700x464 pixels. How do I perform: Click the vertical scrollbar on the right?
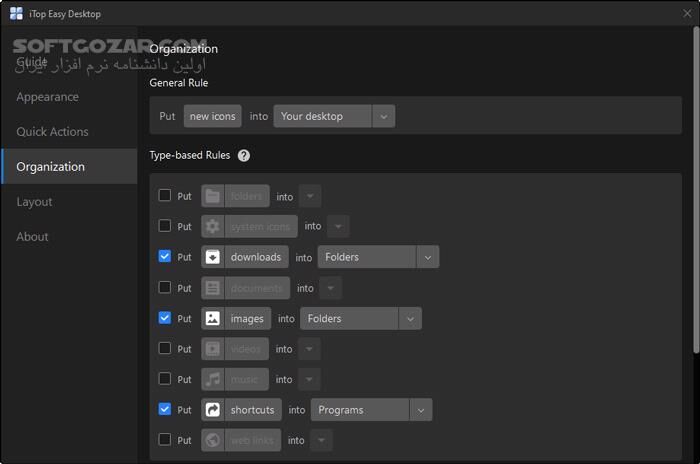point(695,200)
